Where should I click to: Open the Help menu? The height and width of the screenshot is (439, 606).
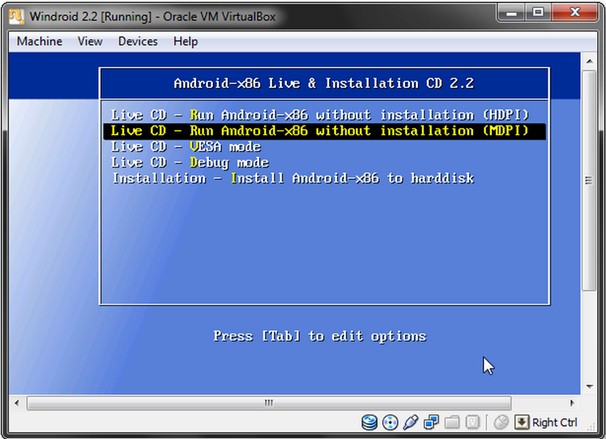click(x=186, y=41)
